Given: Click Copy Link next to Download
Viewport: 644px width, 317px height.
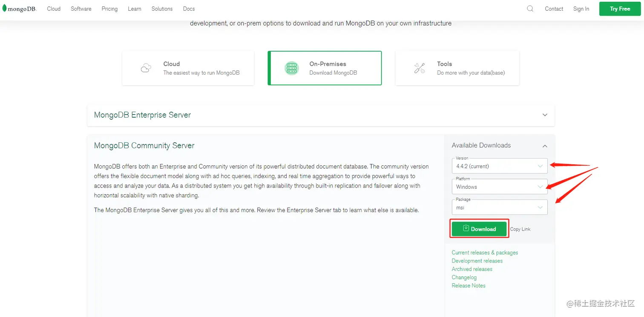Looking at the screenshot, I should (520, 229).
